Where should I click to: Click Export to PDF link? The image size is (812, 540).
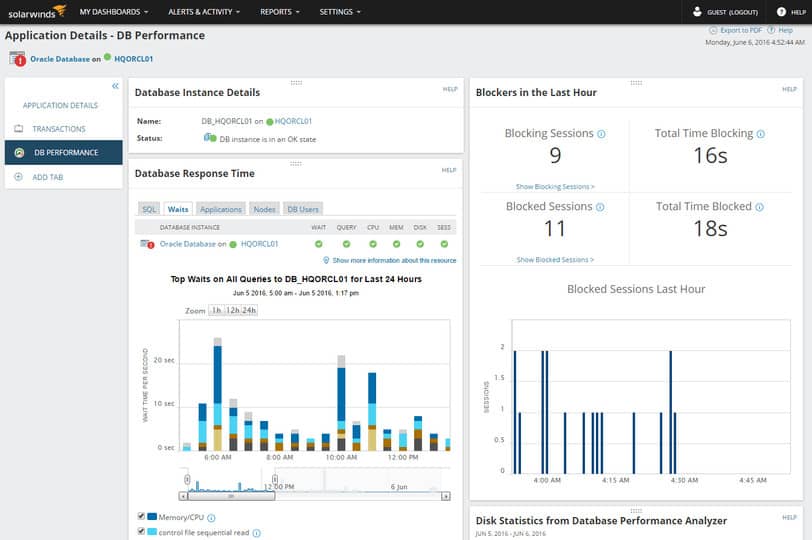tap(741, 30)
